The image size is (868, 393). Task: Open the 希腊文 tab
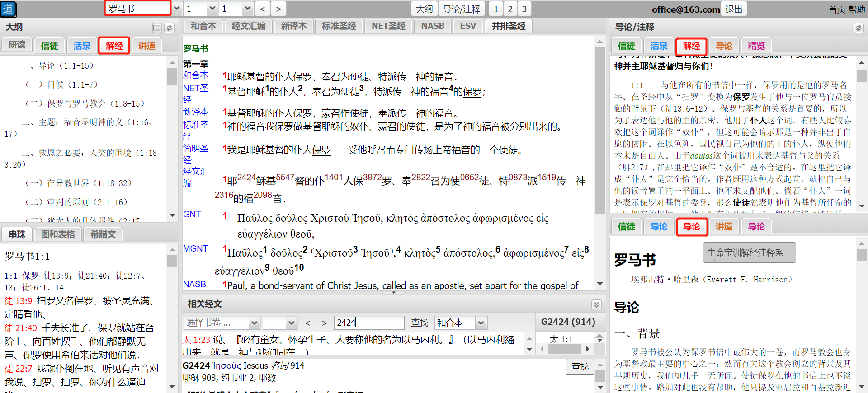(103, 234)
